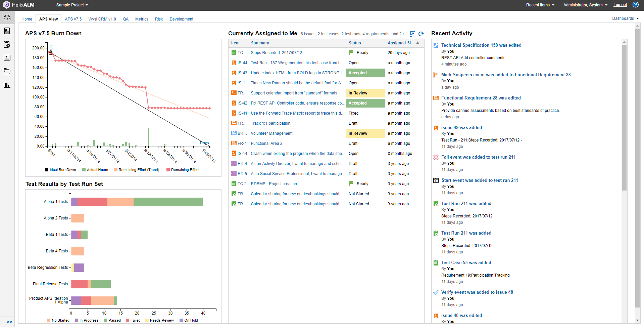644x327 pixels.
Task: Switch to the Metrics tab
Action: [142, 19]
